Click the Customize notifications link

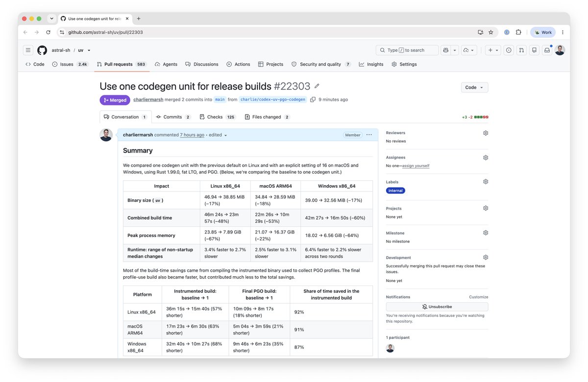click(x=479, y=297)
